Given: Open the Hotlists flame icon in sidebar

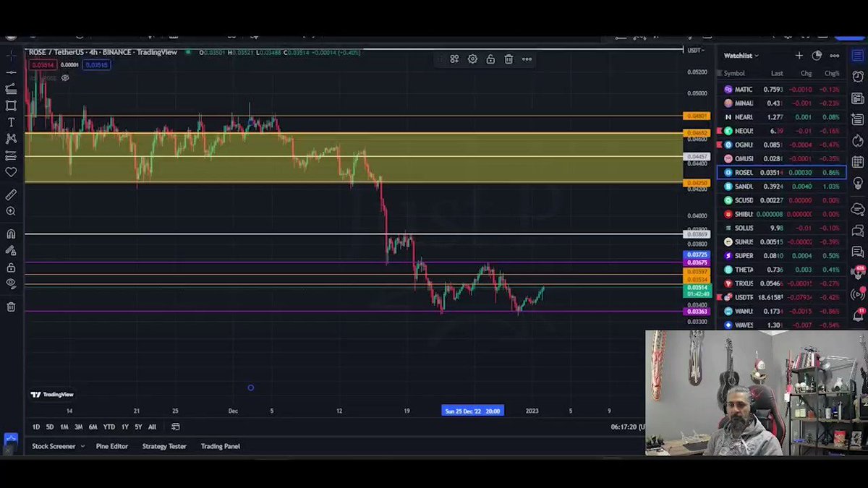Looking at the screenshot, I should 858,141.
